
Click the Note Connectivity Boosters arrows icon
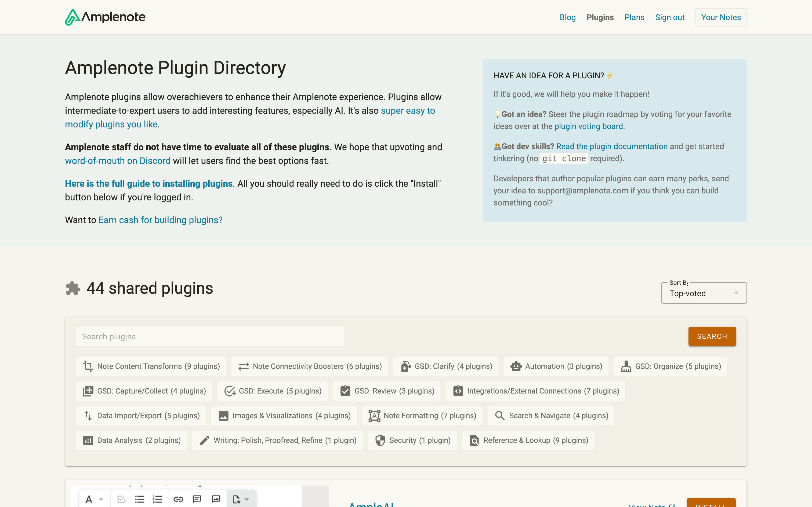pyautogui.click(x=244, y=366)
